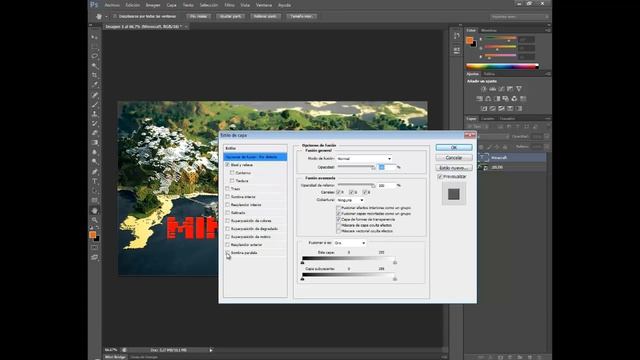Toggle the R channel checkbox
This screenshot has width=640, height=360.
point(338,192)
